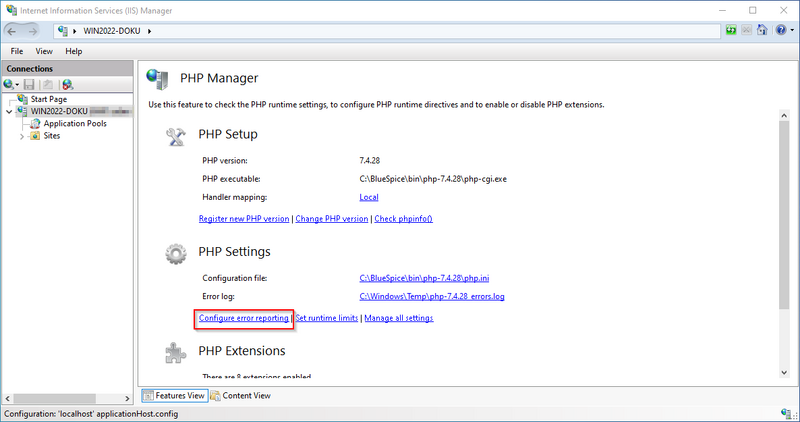800x422 pixels.
Task: Select Start Page in connections tree
Action: click(48, 99)
